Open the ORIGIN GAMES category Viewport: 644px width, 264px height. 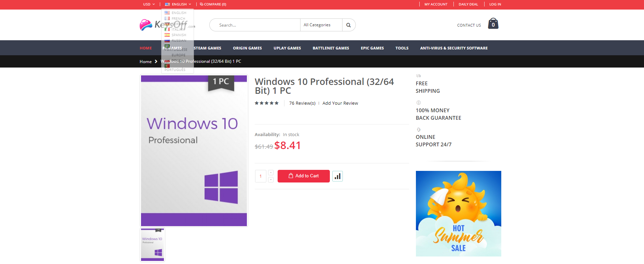pyautogui.click(x=247, y=48)
